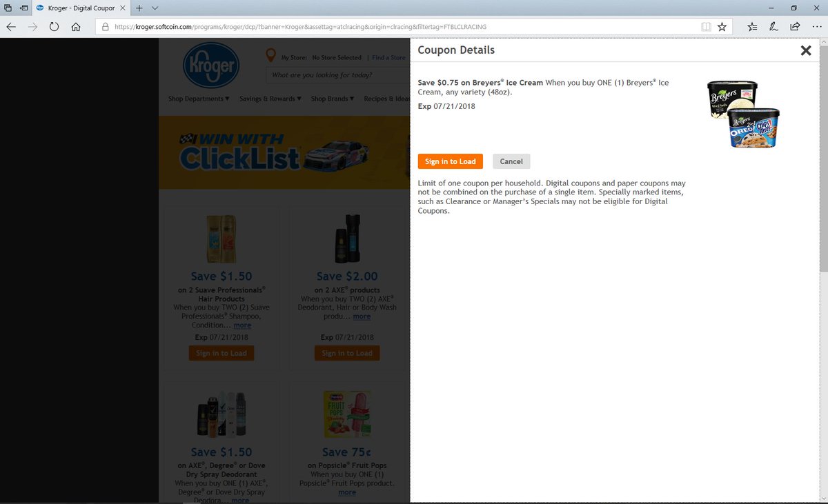Screen dimensions: 828x504
Task: Click the address bar URL
Action: coord(300,27)
